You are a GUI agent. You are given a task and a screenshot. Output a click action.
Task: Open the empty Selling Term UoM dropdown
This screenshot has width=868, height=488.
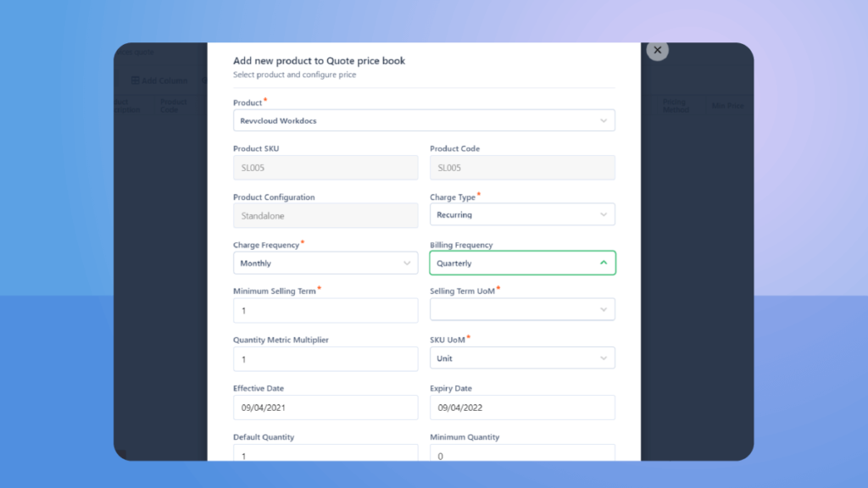point(522,310)
